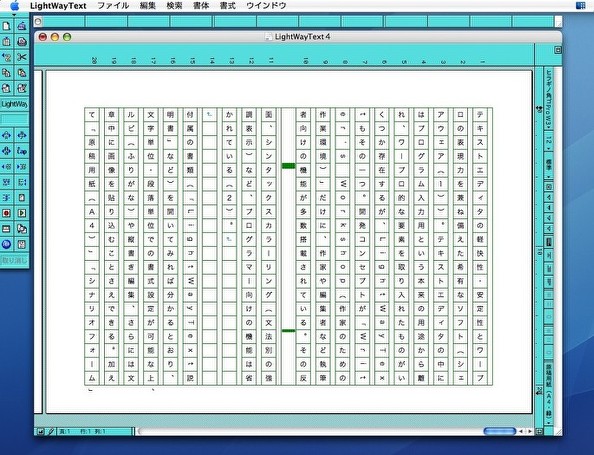This screenshot has height=455, width=594.
Task: Click the icon right of the move arrows
Action: 22,151
